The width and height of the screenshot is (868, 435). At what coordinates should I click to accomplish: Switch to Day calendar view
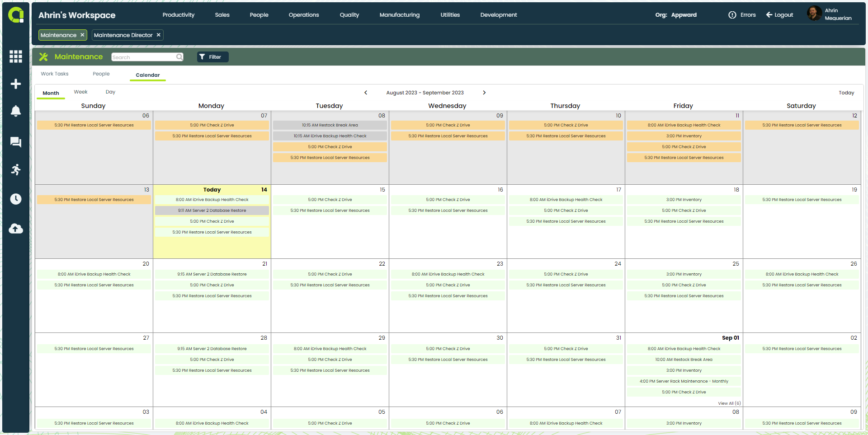(110, 92)
